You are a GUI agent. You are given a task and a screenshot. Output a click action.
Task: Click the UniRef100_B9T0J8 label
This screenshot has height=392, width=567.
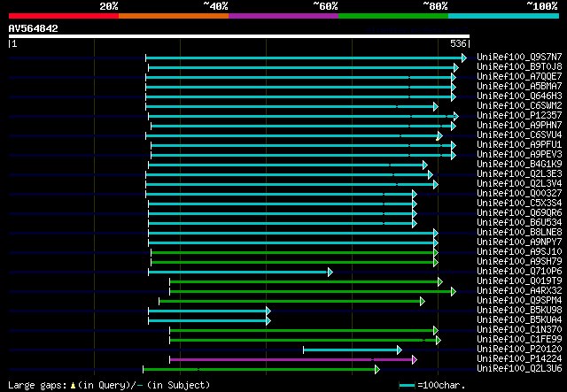(x=519, y=66)
